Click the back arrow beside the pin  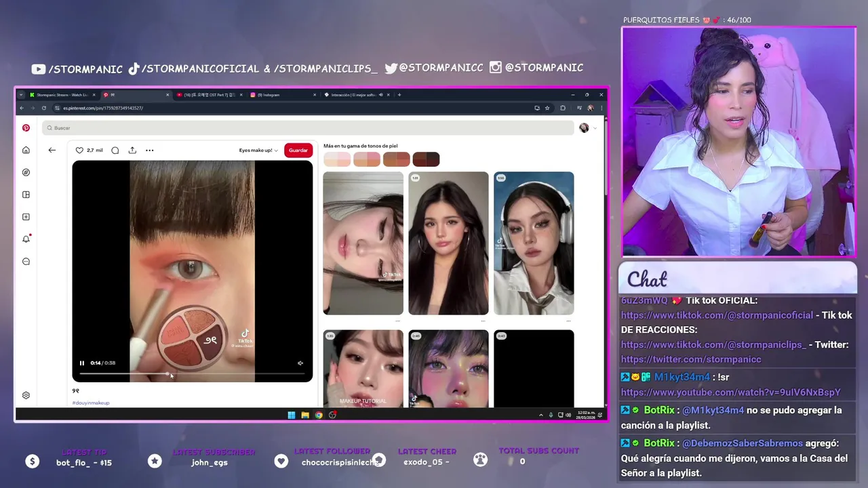point(52,150)
